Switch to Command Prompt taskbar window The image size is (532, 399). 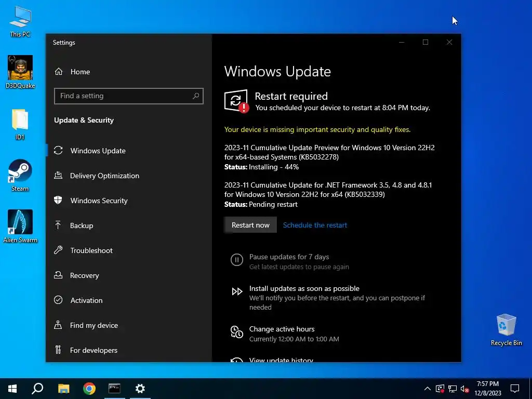114,389
